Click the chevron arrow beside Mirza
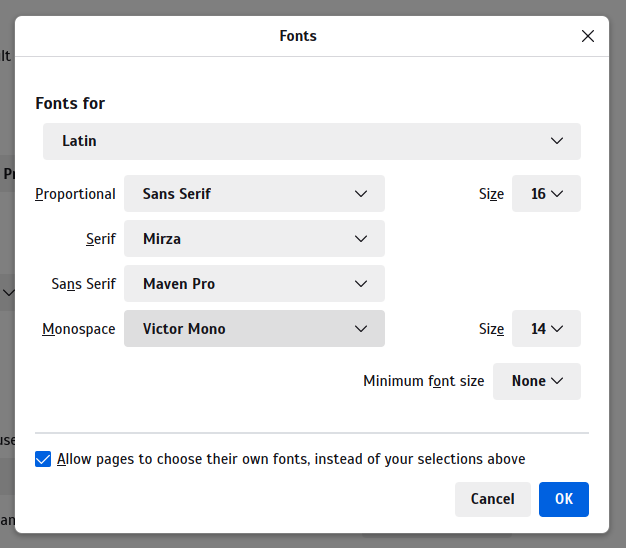The height and width of the screenshot is (548, 626). 361,239
